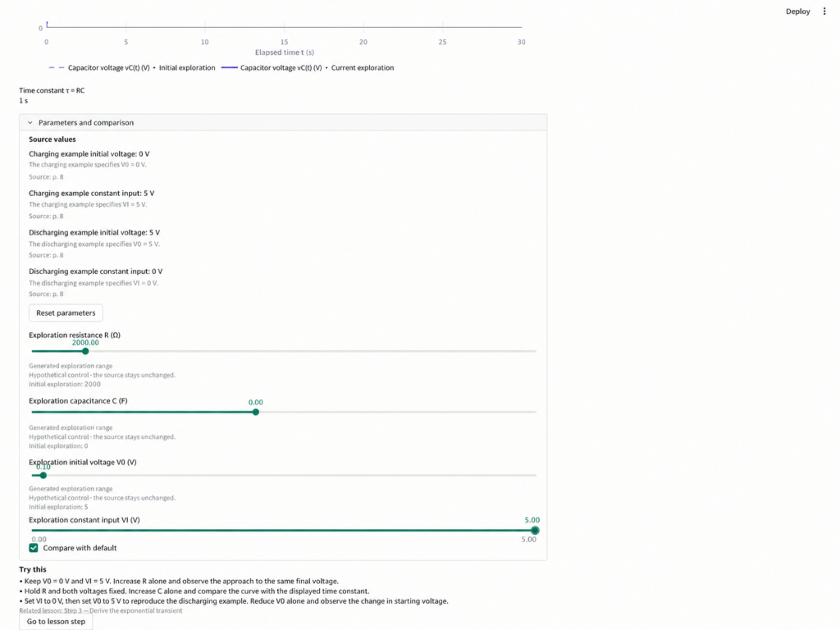The image size is (840, 630).
Task: Open the three-dot app menu
Action: (x=824, y=11)
